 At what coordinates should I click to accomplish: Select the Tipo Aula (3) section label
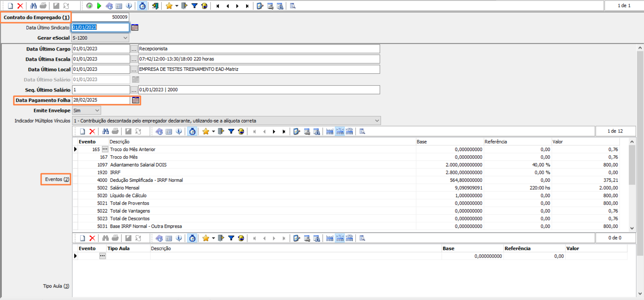56,286
